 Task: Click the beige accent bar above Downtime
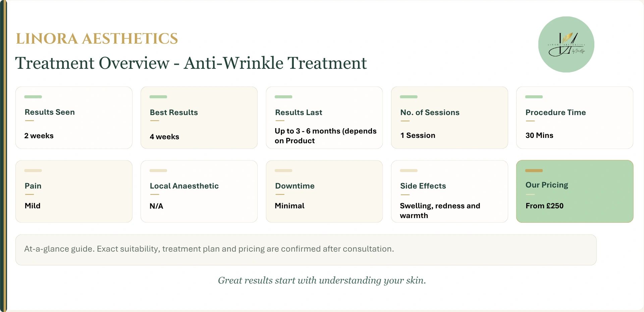[x=283, y=170]
